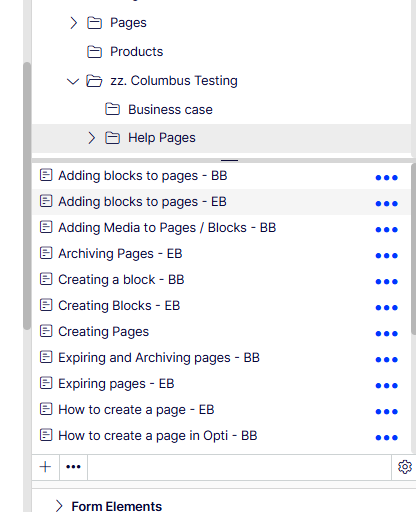The height and width of the screenshot is (512, 416).
Task: Open options menu for Archiving Pages - EB
Action: click(x=387, y=256)
